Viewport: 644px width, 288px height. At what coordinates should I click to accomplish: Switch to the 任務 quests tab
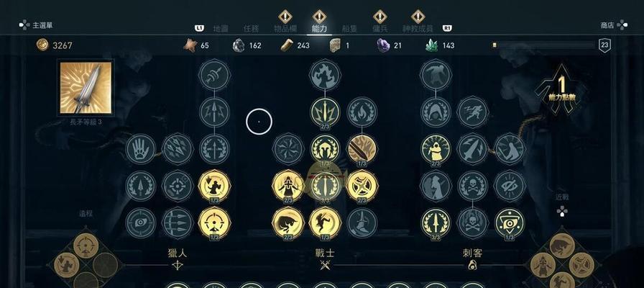[251, 28]
